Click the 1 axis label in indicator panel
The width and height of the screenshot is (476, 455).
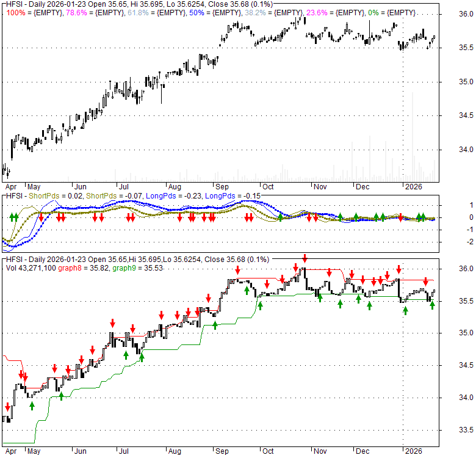[x=471, y=205]
